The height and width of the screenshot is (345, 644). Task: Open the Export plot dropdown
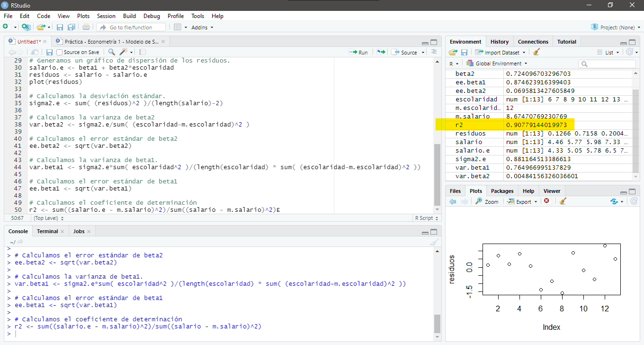click(x=523, y=201)
